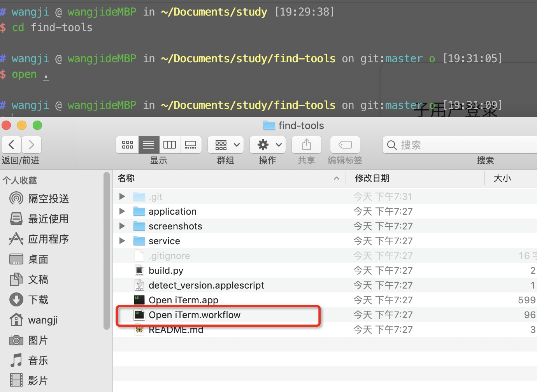Open Pictures (图片) in sidebar
Viewport: 537px width, 392px height.
[29, 340]
